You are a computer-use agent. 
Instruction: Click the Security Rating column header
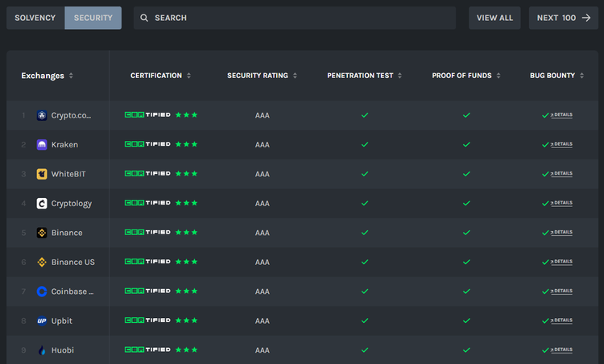coord(258,76)
